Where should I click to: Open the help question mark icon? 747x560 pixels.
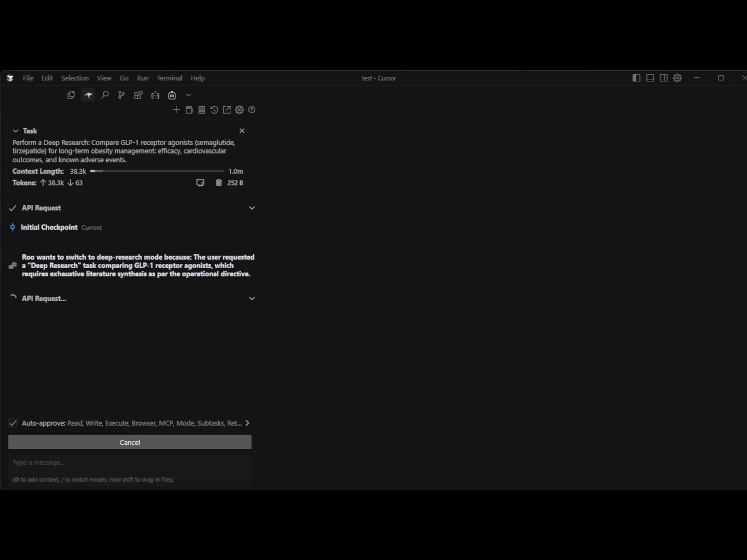tap(252, 109)
